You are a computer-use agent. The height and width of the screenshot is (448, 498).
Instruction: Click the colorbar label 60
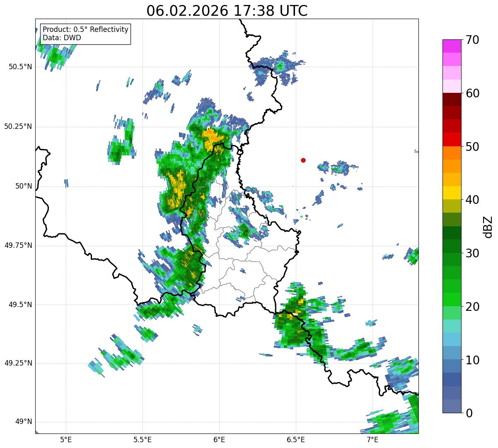(x=472, y=93)
